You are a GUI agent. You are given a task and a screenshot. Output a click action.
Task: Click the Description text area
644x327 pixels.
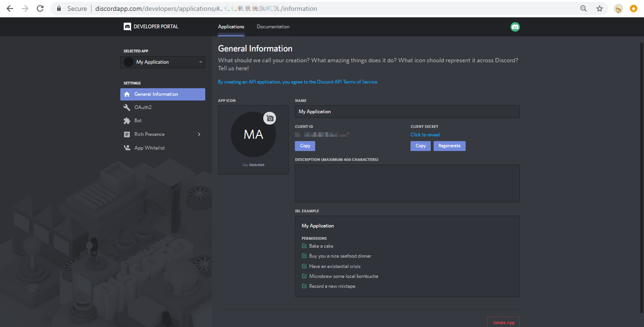[407, 184]
